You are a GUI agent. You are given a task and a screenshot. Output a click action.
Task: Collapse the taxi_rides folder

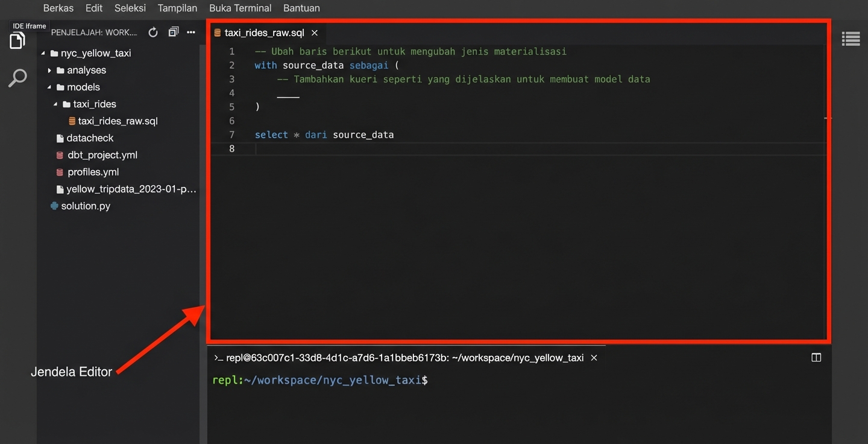point(55,104)
